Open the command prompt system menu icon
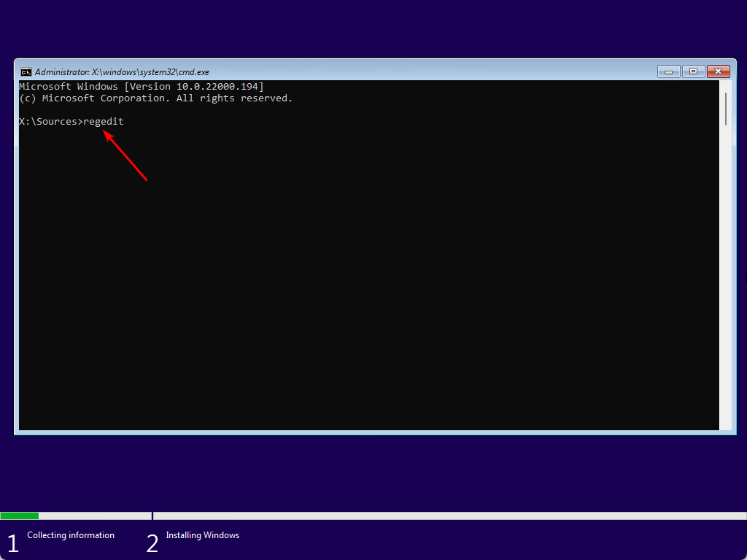 click(26, 71)
